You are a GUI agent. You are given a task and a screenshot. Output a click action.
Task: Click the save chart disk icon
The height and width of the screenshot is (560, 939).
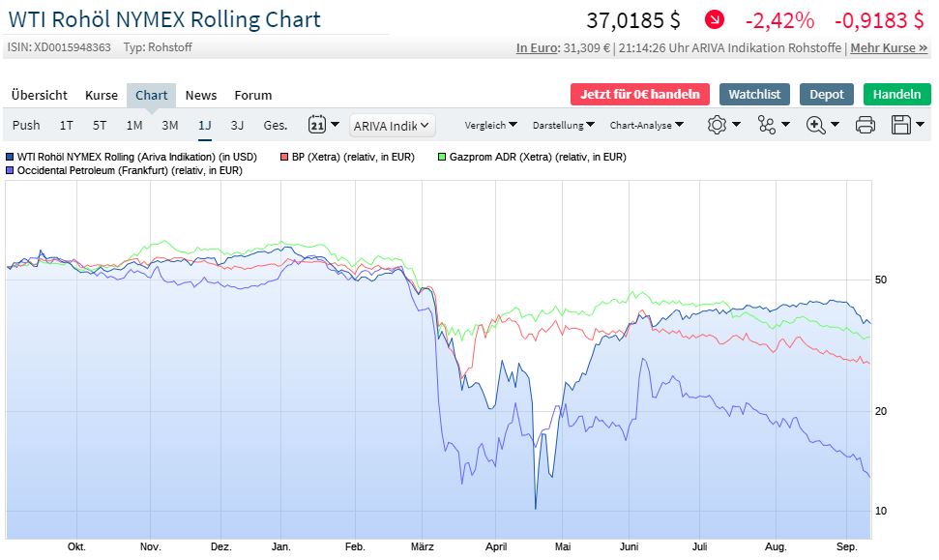pos(902,125)
